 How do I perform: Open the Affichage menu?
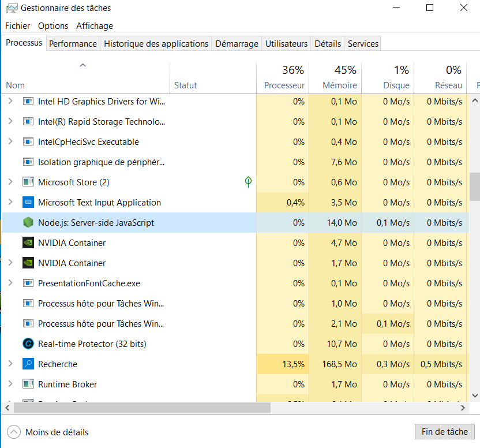coord(95,26)
